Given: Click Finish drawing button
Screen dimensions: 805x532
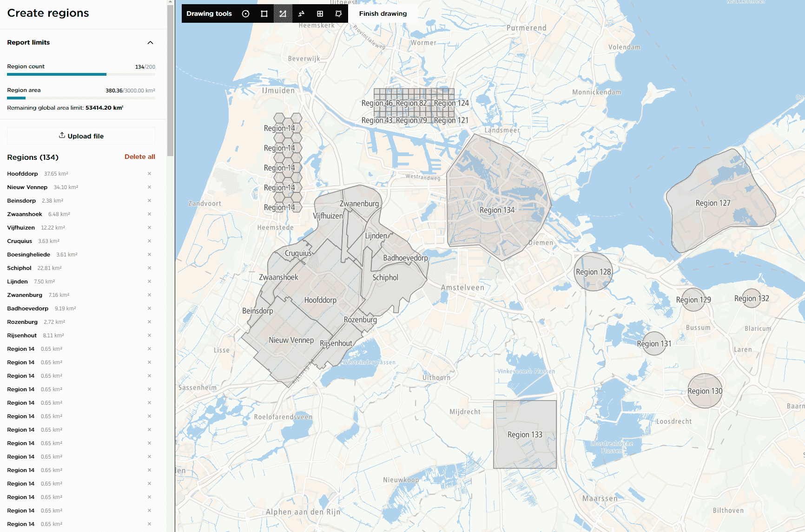Looking at the screenshot, I should coord(383,14).
